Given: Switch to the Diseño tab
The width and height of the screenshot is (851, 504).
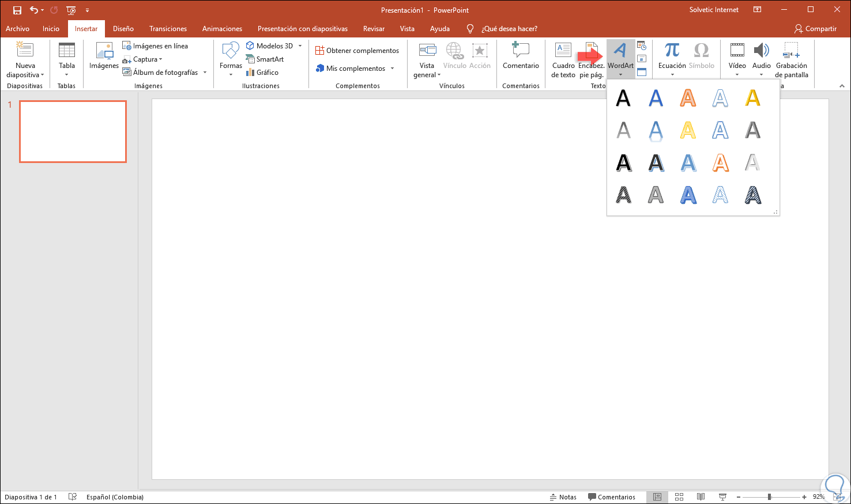Looking at the screenshot, I should pyautogui.click(x=123, y=29).
